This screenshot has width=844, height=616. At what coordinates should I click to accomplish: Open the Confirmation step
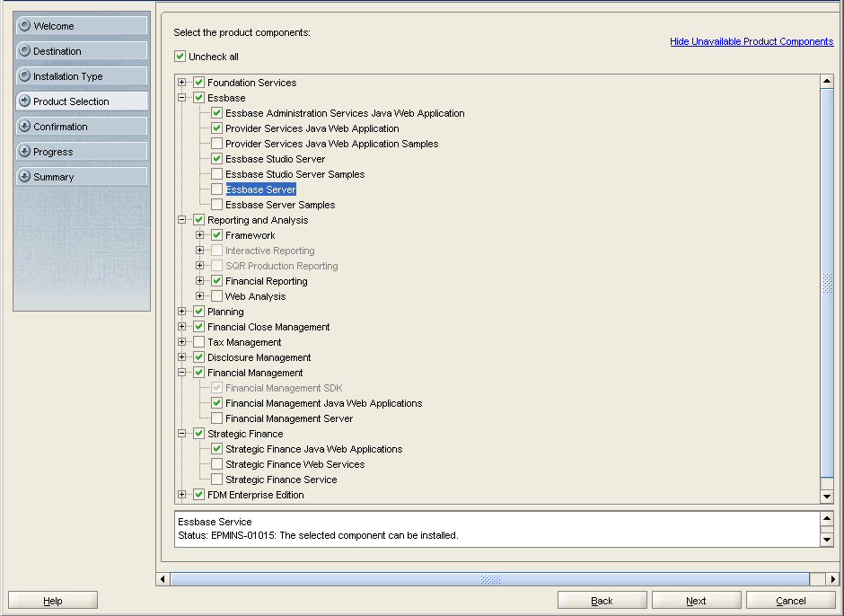click(82, 126)
